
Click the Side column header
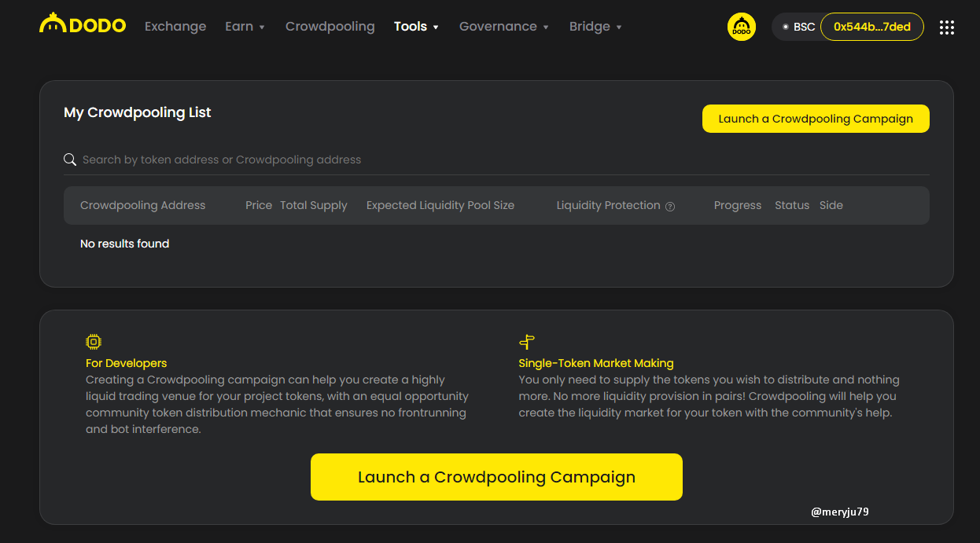point(831,205)
